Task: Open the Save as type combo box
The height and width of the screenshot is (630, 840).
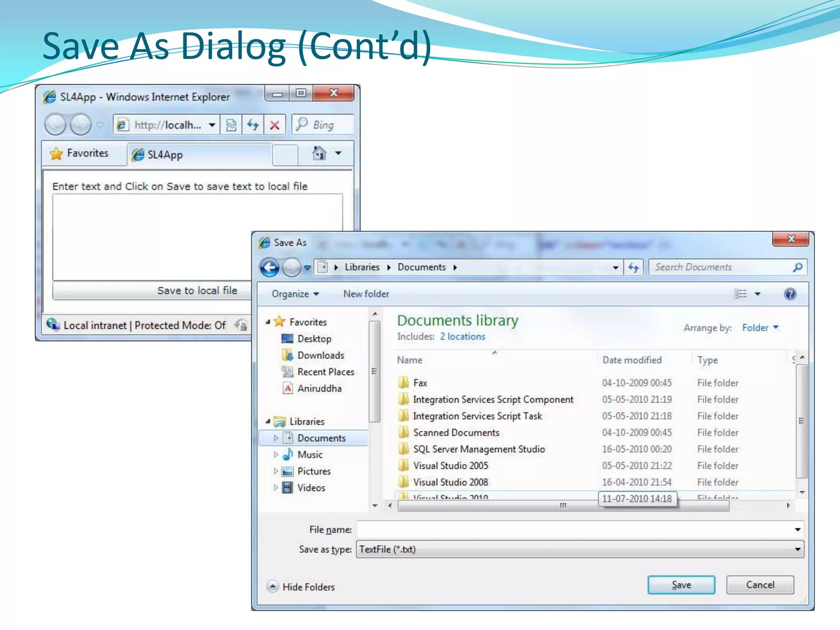Action: click(x=580, y=549)
